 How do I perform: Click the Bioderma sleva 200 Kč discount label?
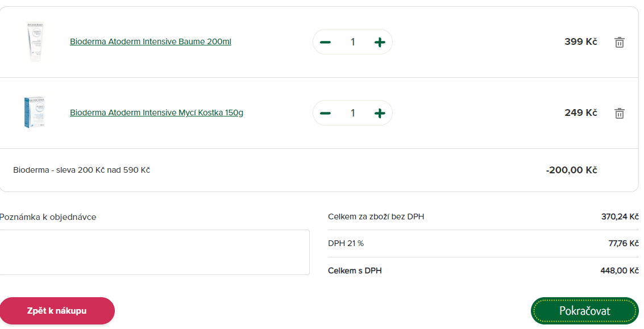[81, 170]
